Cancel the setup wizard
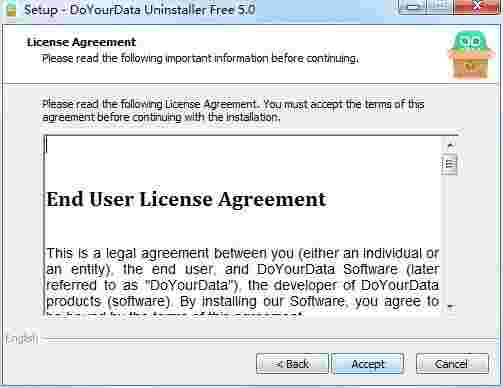Image resolution: width=503 pixels, height=388 pixels. tap(452, 364)
